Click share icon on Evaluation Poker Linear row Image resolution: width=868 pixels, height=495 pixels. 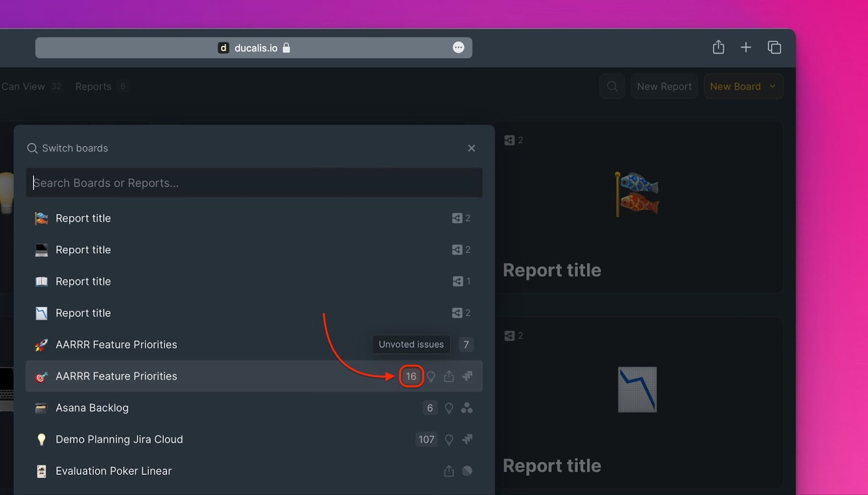[449, 471]
